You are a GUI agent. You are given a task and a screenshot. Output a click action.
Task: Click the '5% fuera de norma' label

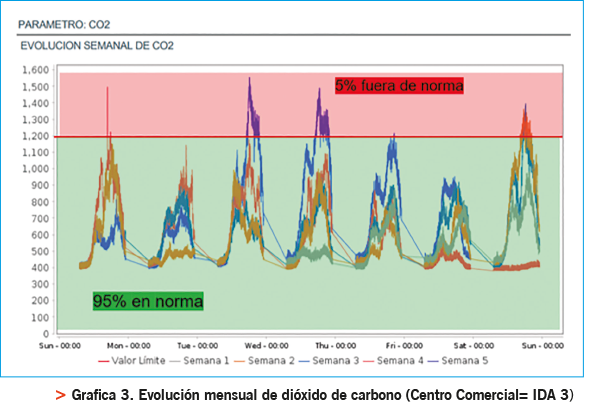point(399,87)
